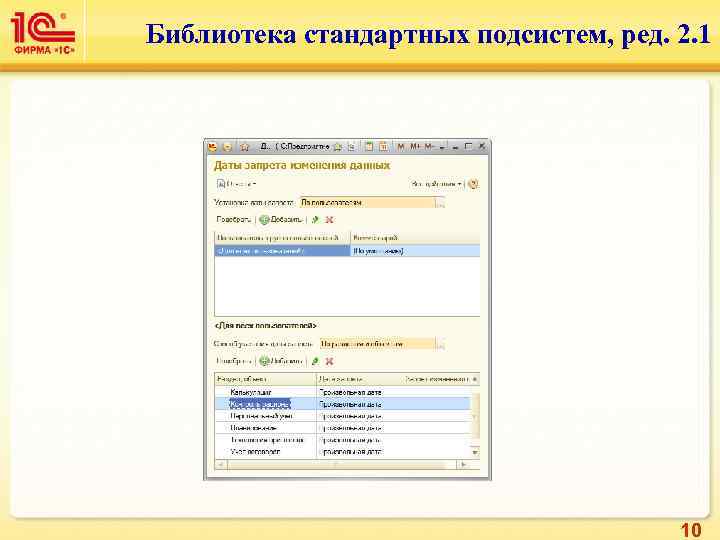
Task: Open the dropdown next to the main menu icon
Action: click(x=227, y=147)
